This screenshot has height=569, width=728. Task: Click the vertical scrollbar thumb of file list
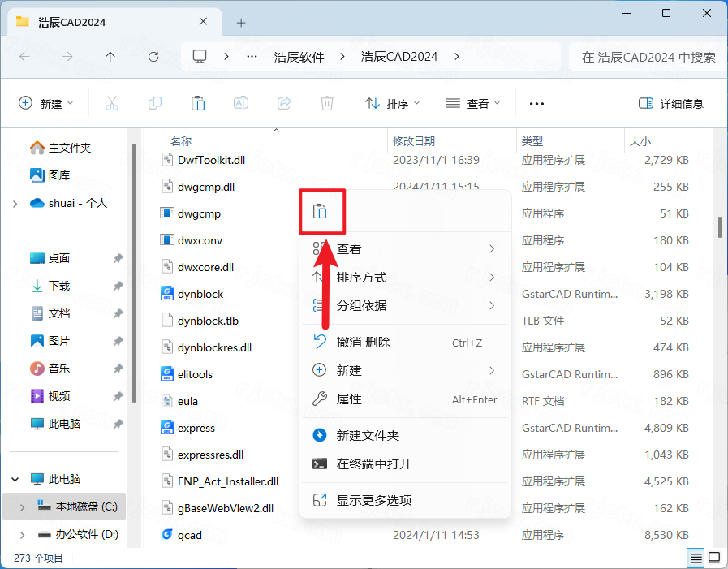click(719, 227)
